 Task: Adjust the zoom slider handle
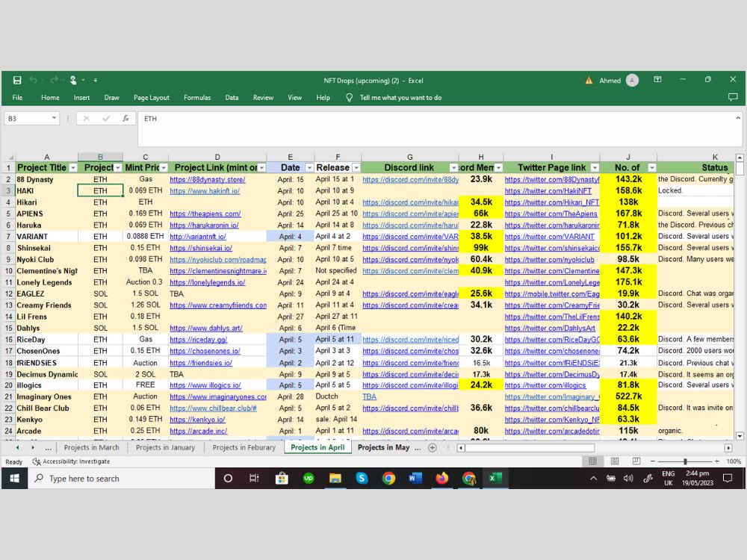[x=685, y=461]
